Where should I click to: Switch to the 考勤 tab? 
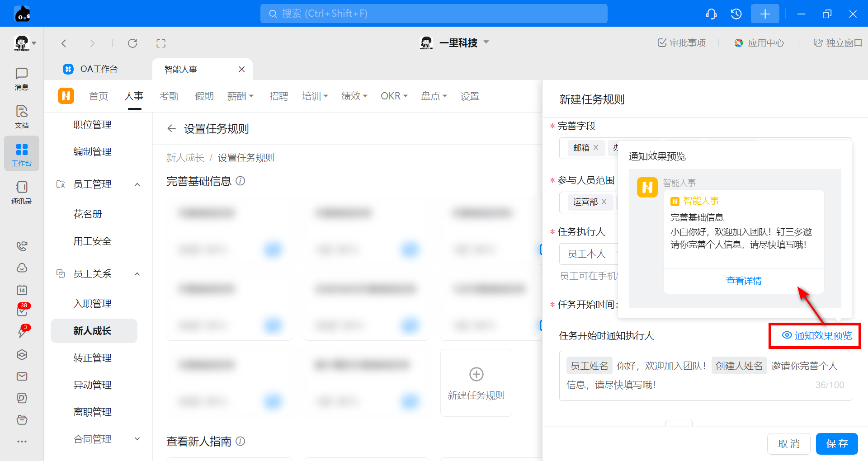[169, 96]
